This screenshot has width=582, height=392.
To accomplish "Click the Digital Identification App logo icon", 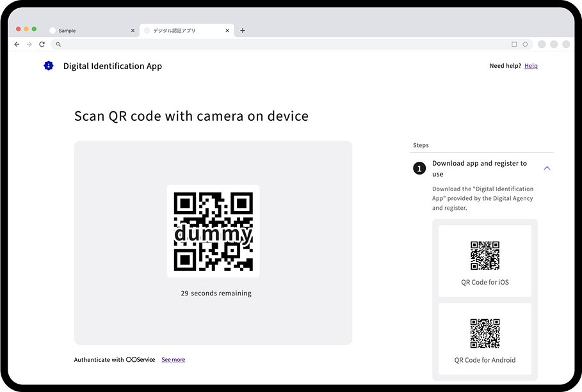I will point(49,65).
